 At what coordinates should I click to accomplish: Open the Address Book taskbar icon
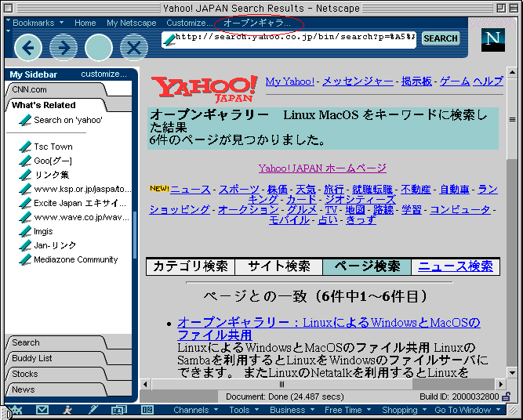point(119,410)
